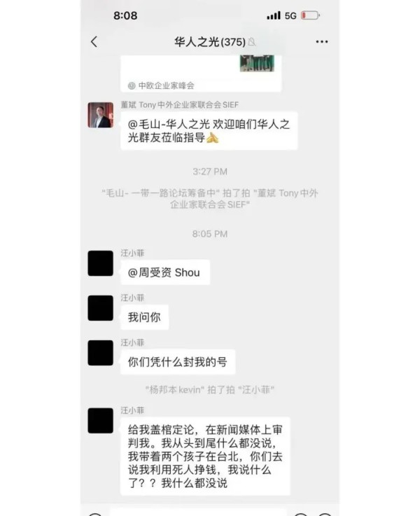Tap the avatar beside the long 盖棺定论 message

tap(101, 421)
